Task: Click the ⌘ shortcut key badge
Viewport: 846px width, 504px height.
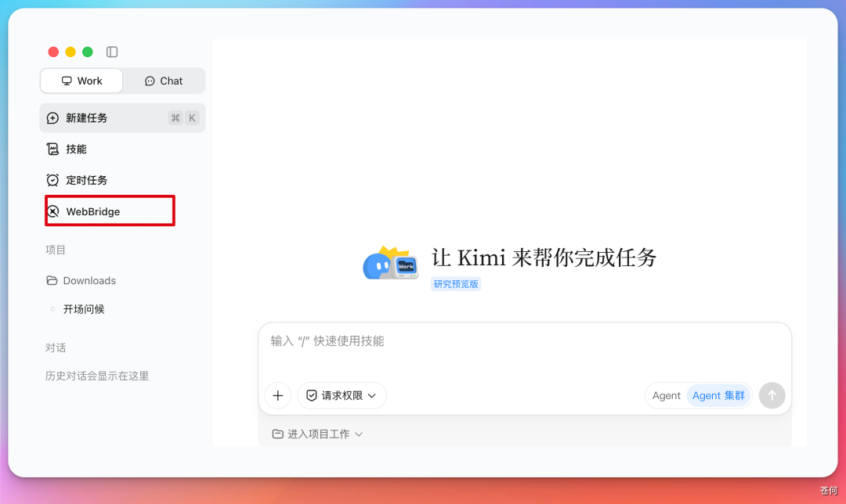Action: coord(175,118)
